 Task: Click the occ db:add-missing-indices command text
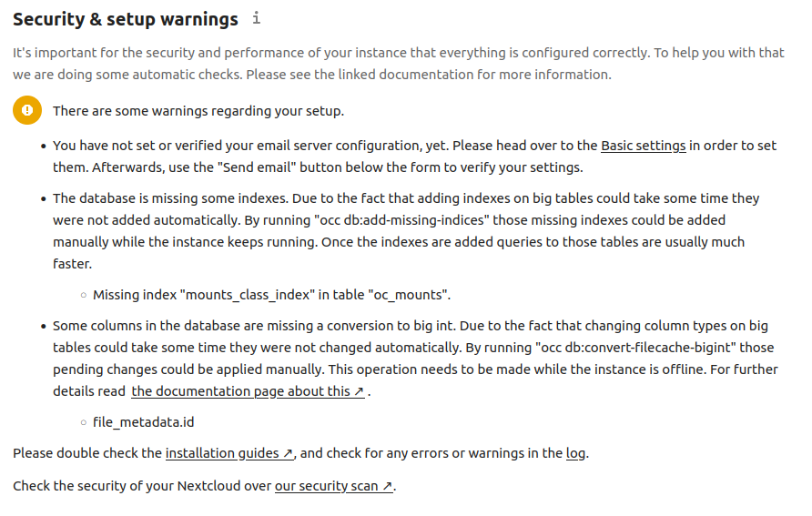[401, 220]
